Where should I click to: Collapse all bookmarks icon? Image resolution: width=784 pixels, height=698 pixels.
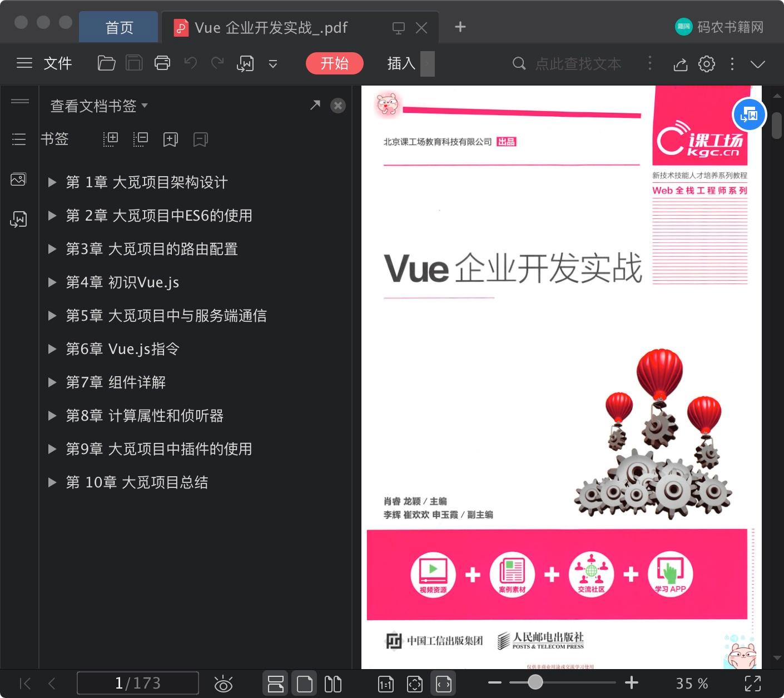tap(141, 139)
